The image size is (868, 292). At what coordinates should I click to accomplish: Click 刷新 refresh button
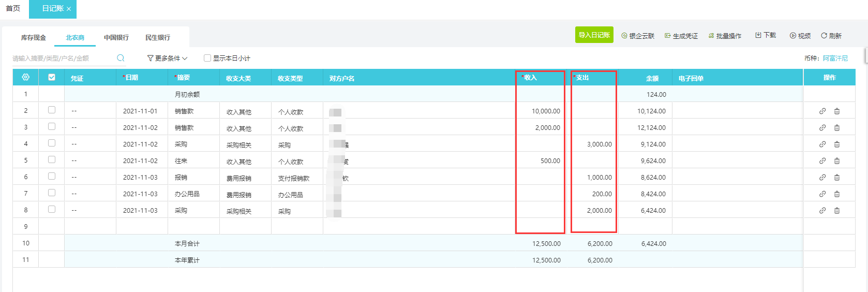[831, 36]
